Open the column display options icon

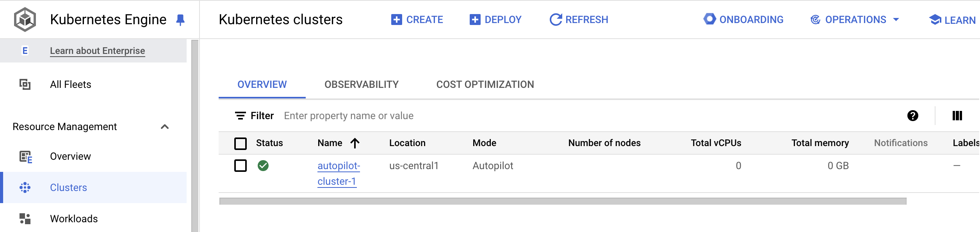(x=957, y=116)
